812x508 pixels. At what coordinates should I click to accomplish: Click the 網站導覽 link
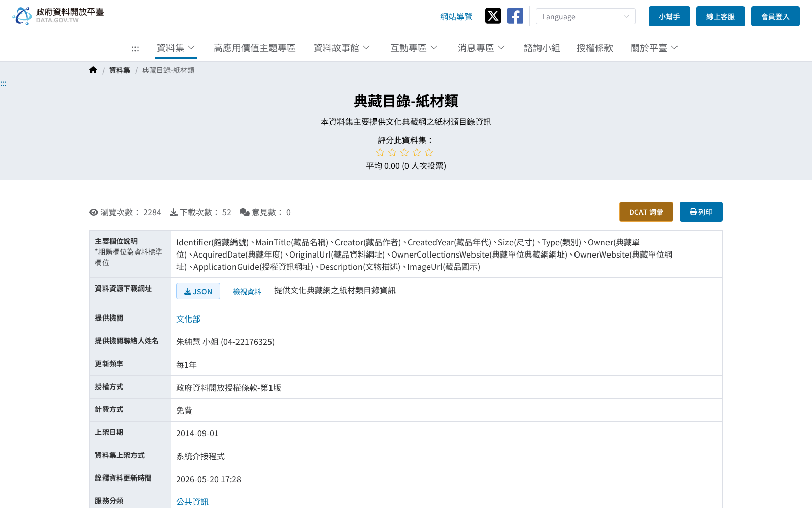click(456, 17)
